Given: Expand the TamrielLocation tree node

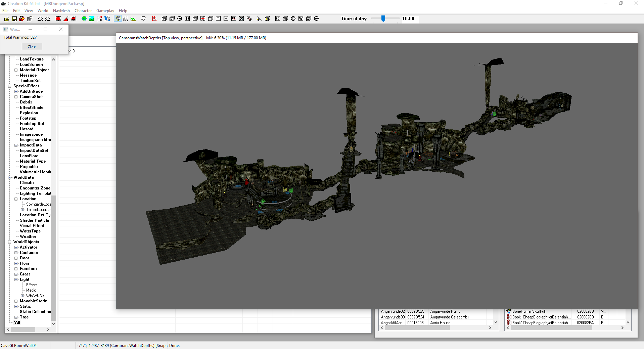Looking at the screenshot, I should tap(22, 210).
